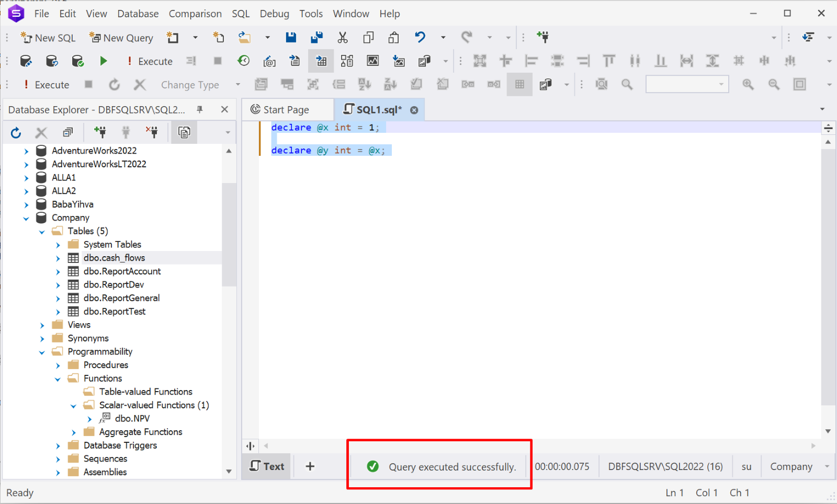This screenshot has width=837, height=504.
Task: Click Execute in the second toolbar row
Action: [150, 61]
